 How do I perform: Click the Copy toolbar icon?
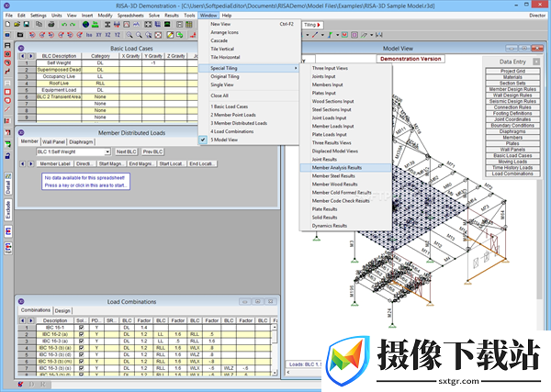[x=39, y=25]
